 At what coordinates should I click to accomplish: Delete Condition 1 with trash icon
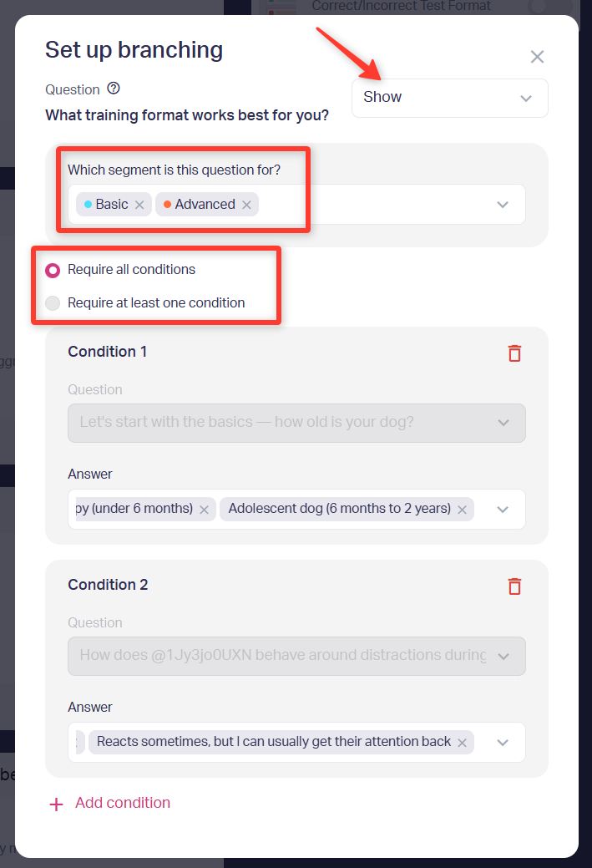(514, 353)
